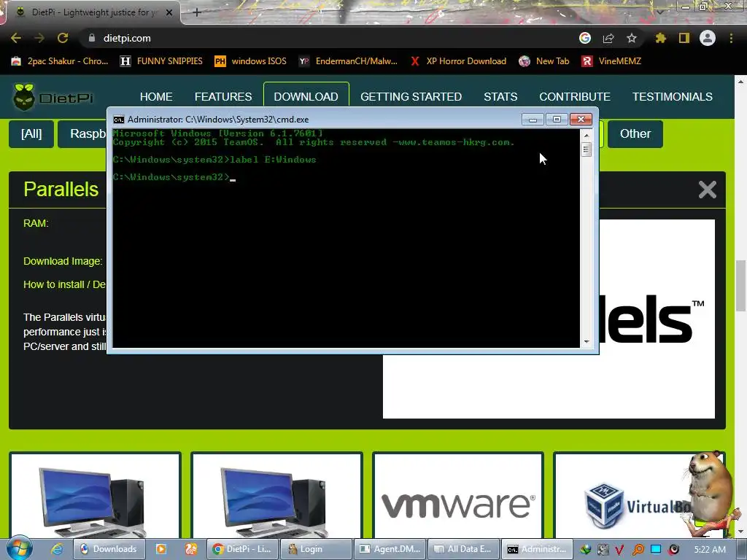Open the STATS menu item
The width and height of the screenshot is (747, 560).
click(500, 97)
